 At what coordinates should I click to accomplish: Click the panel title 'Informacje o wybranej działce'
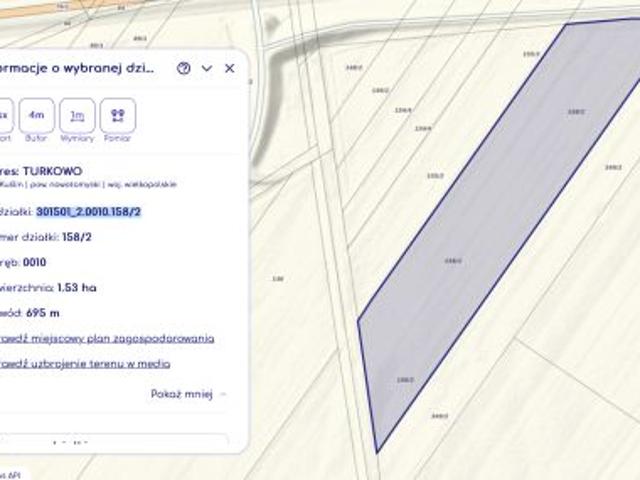pos(80,69)
